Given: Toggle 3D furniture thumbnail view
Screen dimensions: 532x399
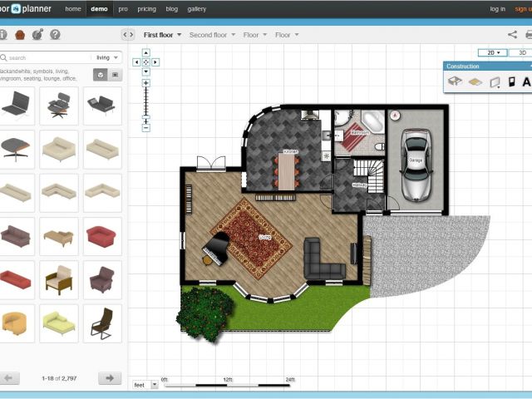Looking at the screenshot, I should tap(100, 75).
